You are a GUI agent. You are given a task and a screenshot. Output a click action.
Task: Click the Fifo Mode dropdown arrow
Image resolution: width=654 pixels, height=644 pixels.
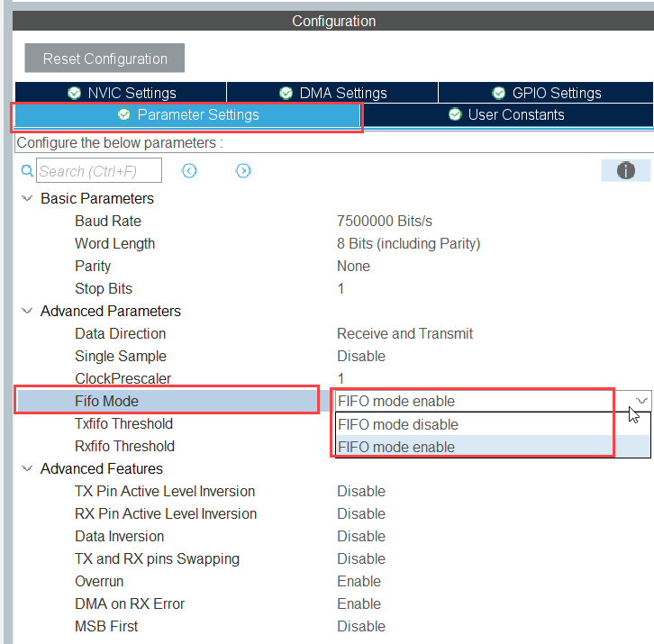click(640, 401)
